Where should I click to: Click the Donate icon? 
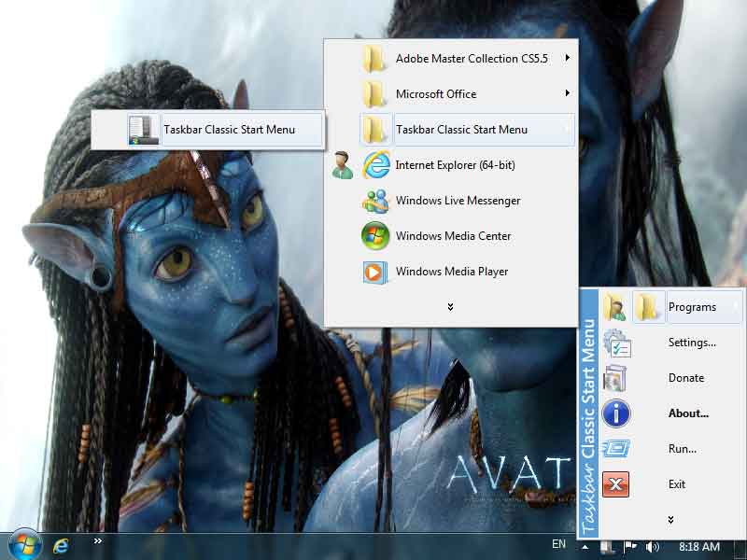[x=615, y=378]
